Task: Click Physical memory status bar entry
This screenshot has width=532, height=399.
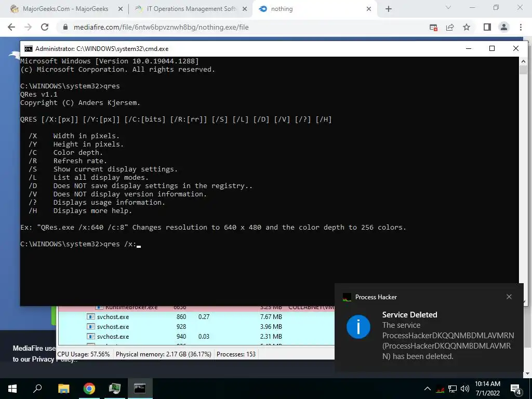Action: (x=164, y=354)
